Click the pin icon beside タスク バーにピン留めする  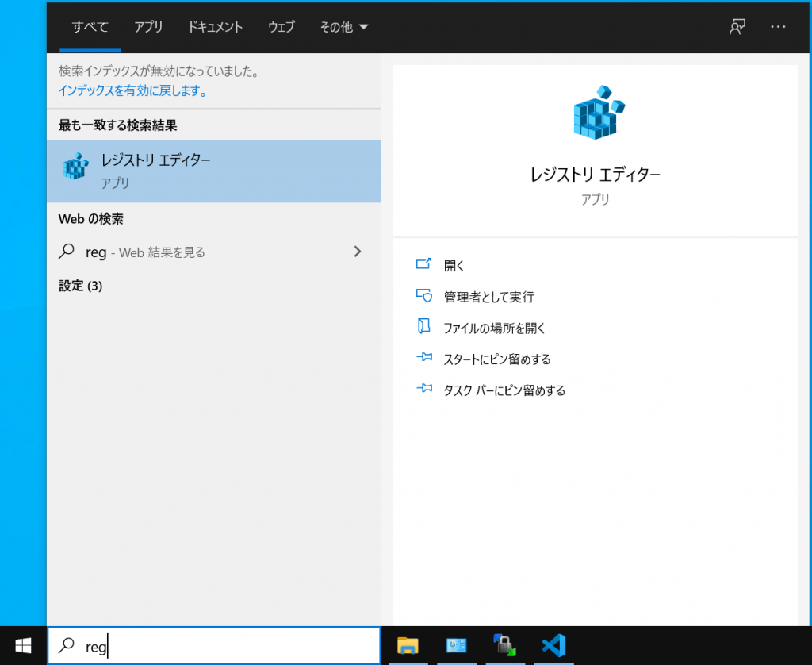pos(424,388)
